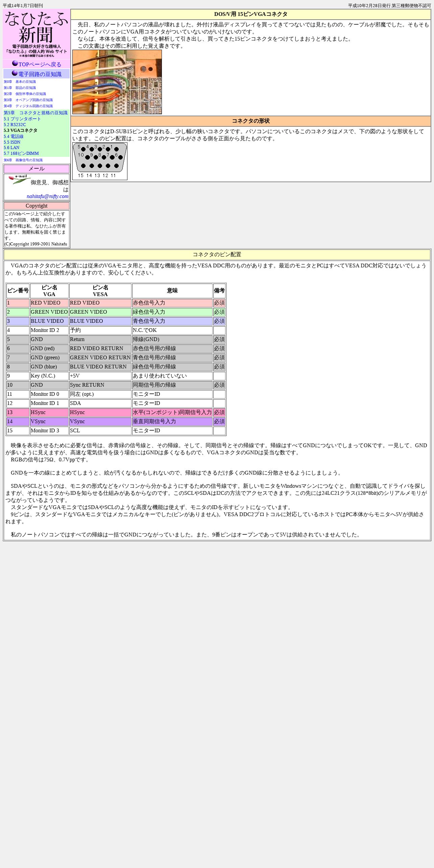Click the 水平(コンポジット)同期信号入力 cell
The height and width of the screenshot is (868, 434).
(x=172, y=412)
